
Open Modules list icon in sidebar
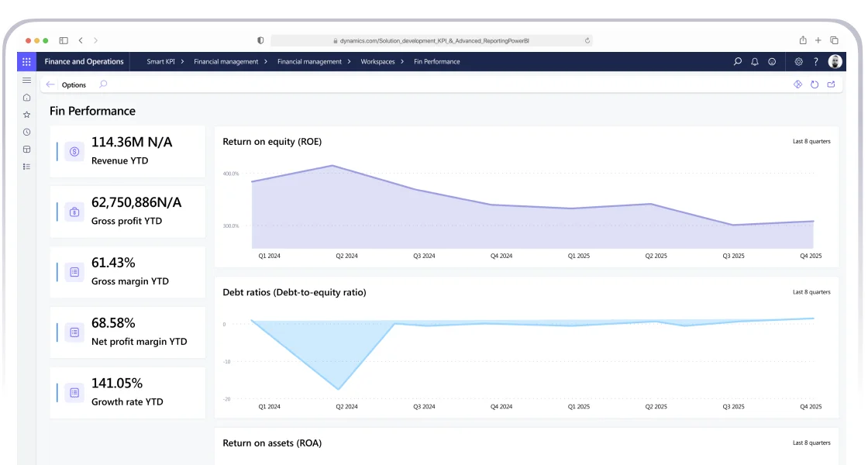click(x=26, y=166)
